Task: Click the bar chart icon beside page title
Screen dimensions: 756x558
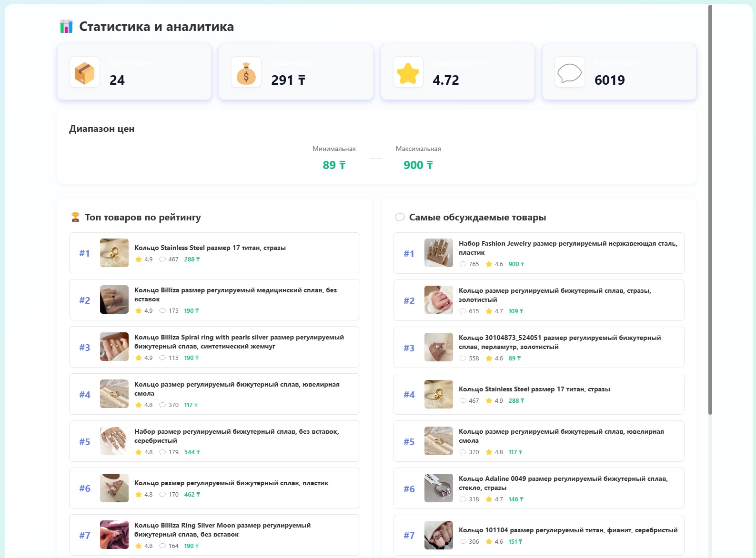Action: [x=66, y=27]
